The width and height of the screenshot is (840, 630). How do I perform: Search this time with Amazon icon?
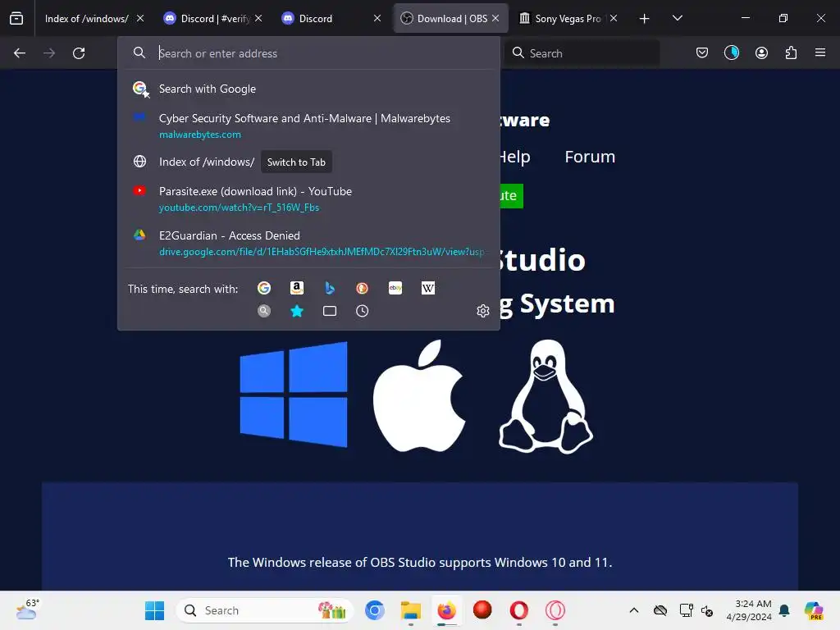tap(297, 288)
